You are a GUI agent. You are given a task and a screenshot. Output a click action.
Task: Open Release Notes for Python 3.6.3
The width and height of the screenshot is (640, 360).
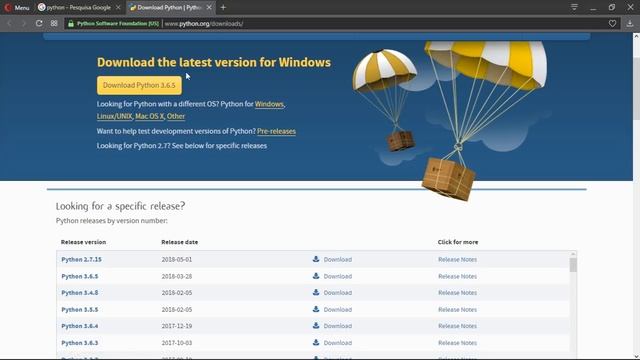[458, 343]
